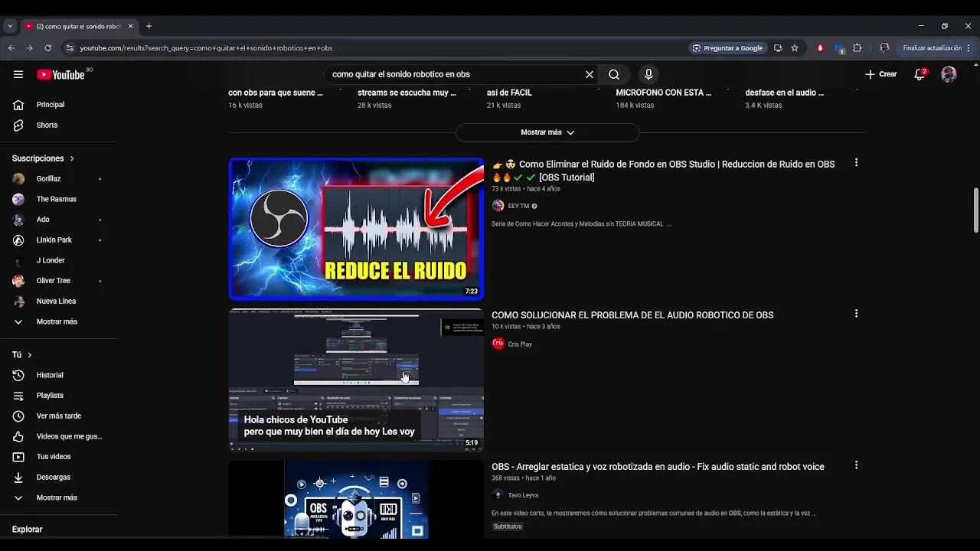Open the Tavo Leyva channel name link
Screen dimensions: 980x551
point(523,495)
